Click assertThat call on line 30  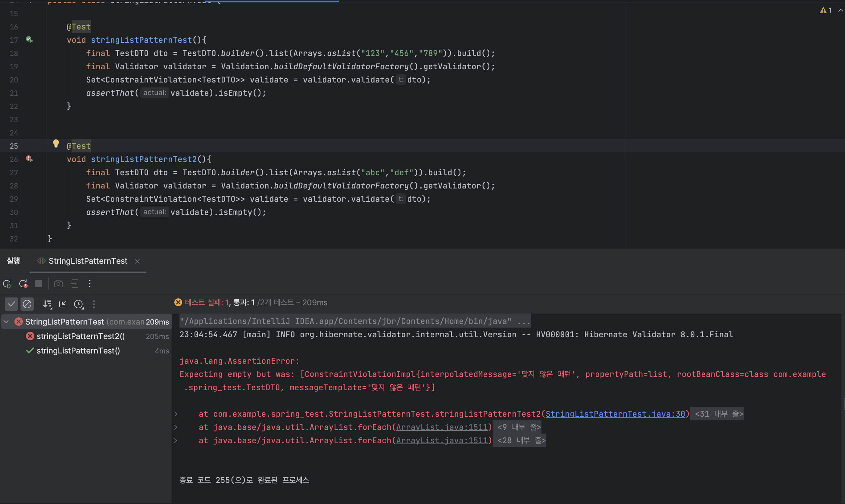coord(110,212)
